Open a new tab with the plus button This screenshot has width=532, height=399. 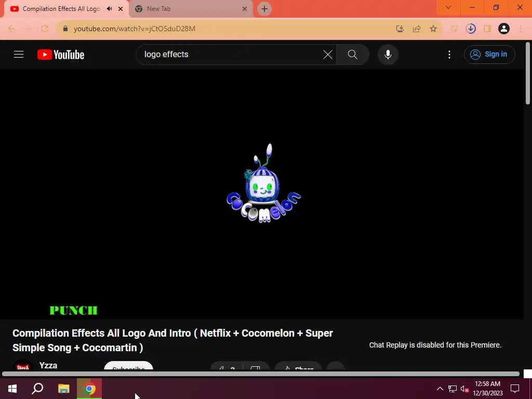(264, 9)
